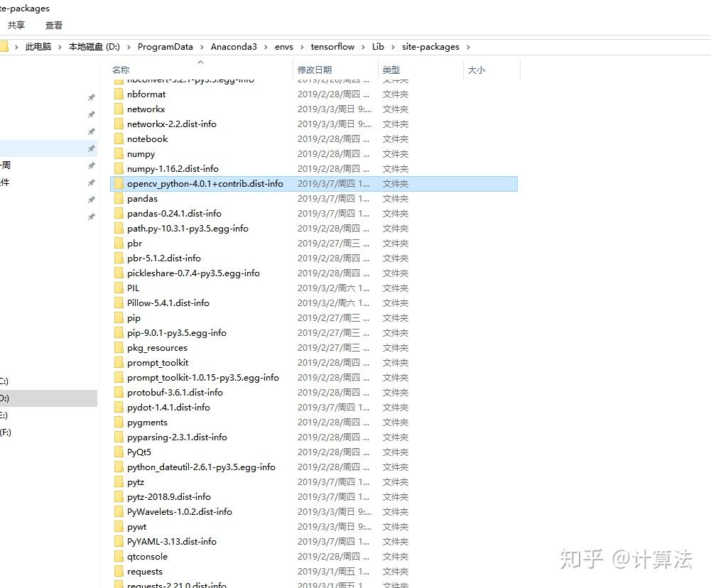Viewport: 711px width, 588px height.
Task: Select the PIL folder icon
Action: point(119,288)
